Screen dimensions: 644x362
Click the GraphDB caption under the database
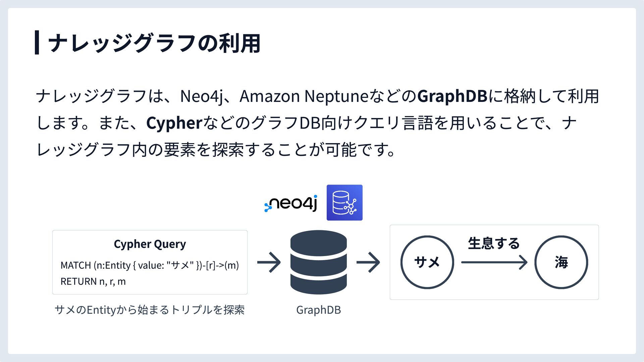318,310
